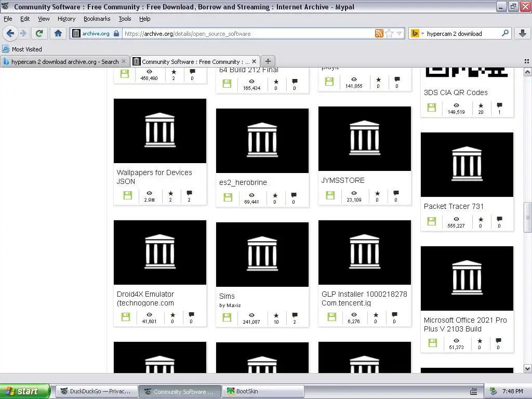
Task: Click the scrollbar down arrow
Action: click(x=527, y=369)
